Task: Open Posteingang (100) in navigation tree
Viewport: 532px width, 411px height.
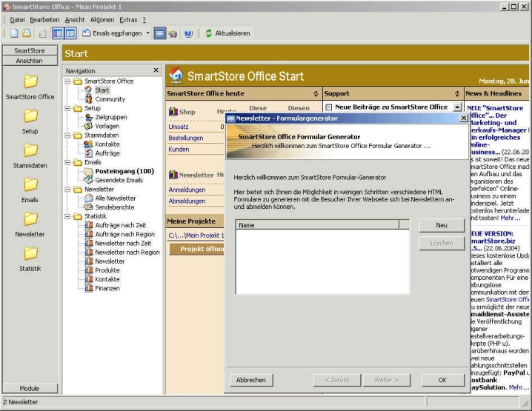Action: coord(119,171)
